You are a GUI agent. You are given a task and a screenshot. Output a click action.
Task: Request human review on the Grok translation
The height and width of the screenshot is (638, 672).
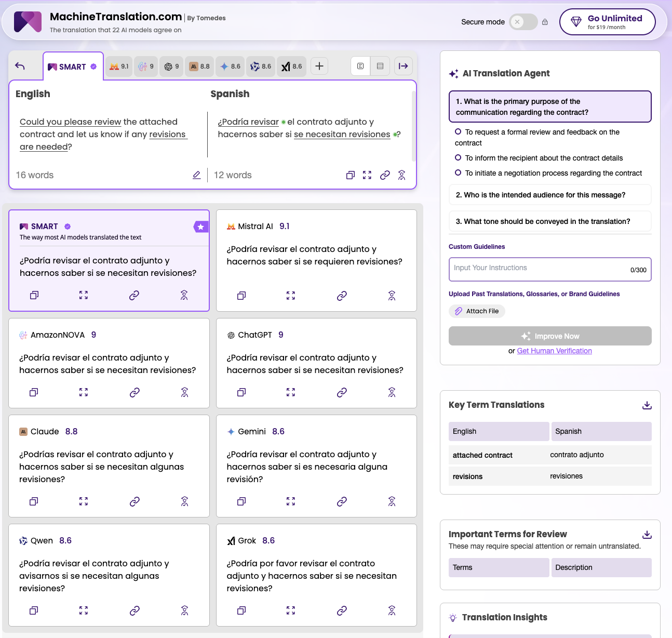tap(392, 610)
